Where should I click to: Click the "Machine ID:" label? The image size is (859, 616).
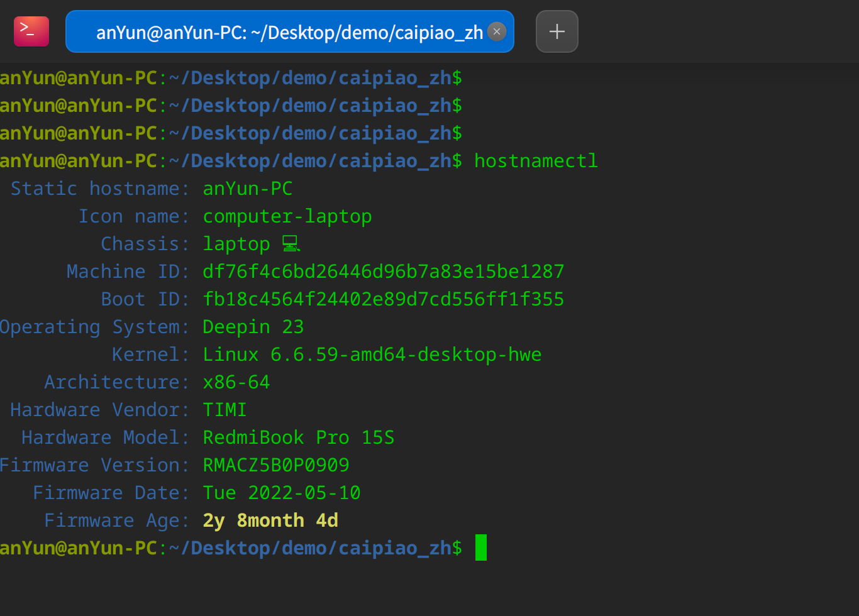[x=128, y=272]
